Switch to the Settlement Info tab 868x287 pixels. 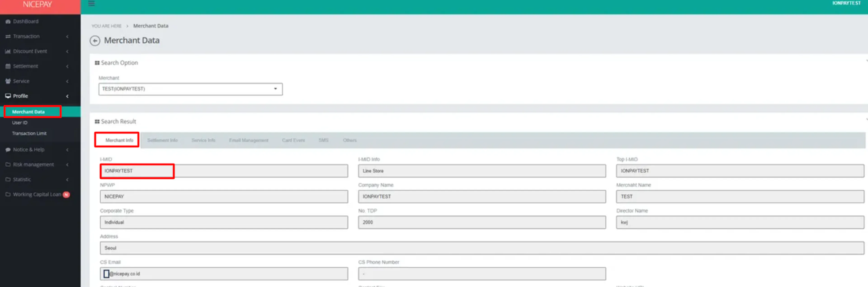163,140
